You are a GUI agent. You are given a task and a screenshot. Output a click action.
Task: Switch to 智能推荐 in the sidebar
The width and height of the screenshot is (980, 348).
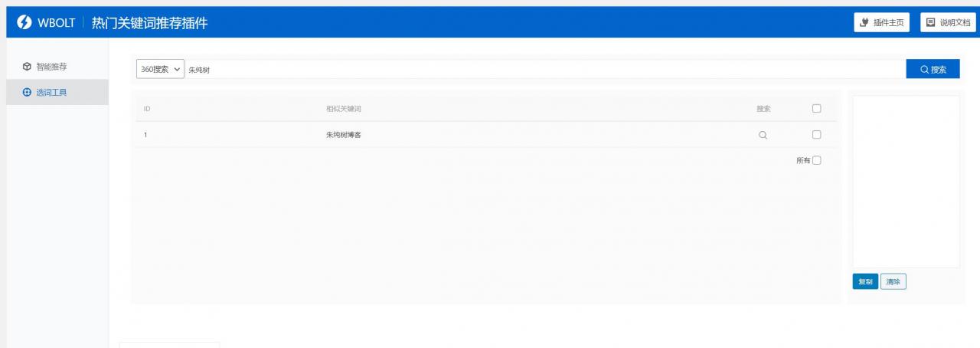(x=51, y=67)
